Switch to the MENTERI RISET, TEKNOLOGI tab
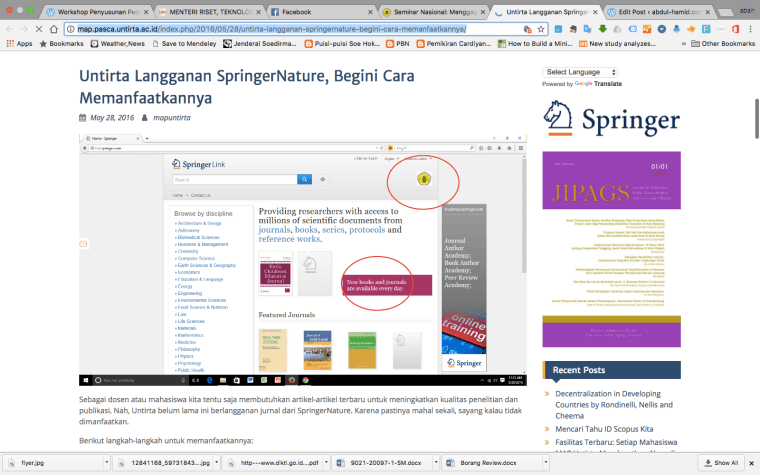This screenshot has width=760, height=475. click(x=207, y=12)
